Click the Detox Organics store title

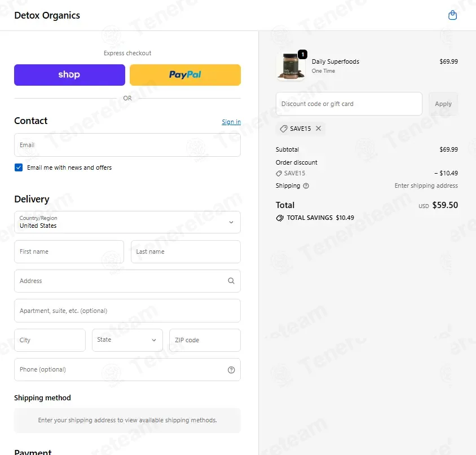[47, 15]
